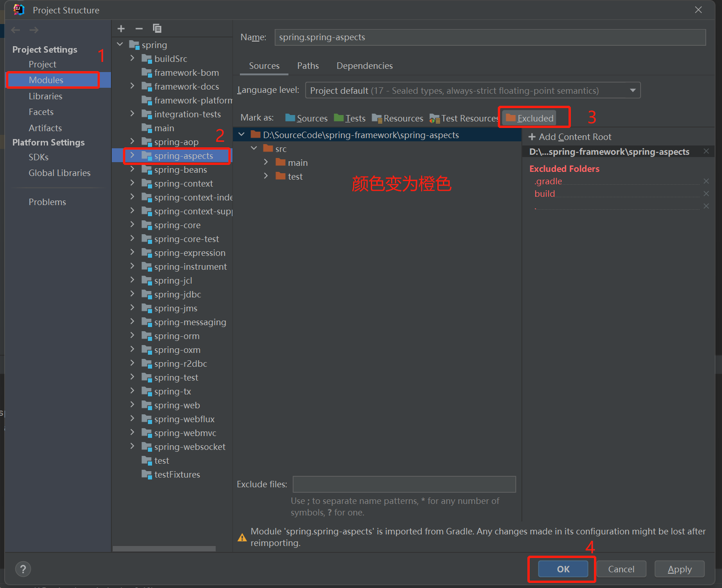Click the Add Content Root link
722x588 pixels.
pos(575,137)
